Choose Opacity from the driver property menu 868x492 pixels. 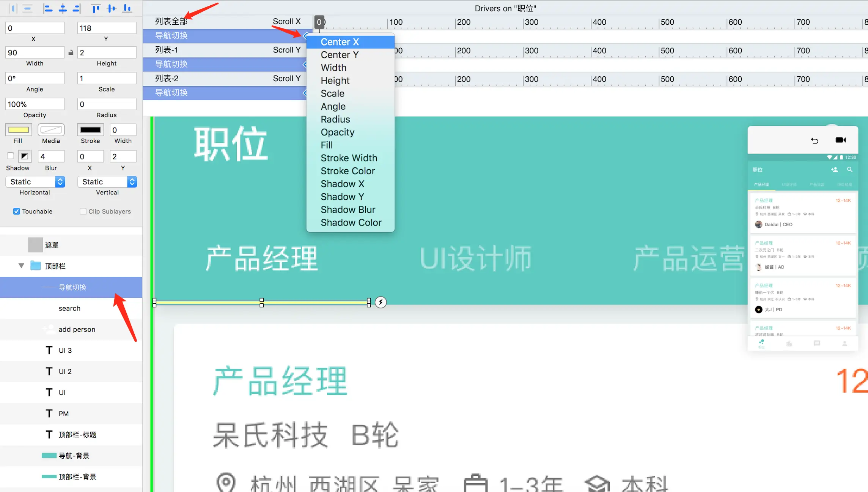pos(337,132)
